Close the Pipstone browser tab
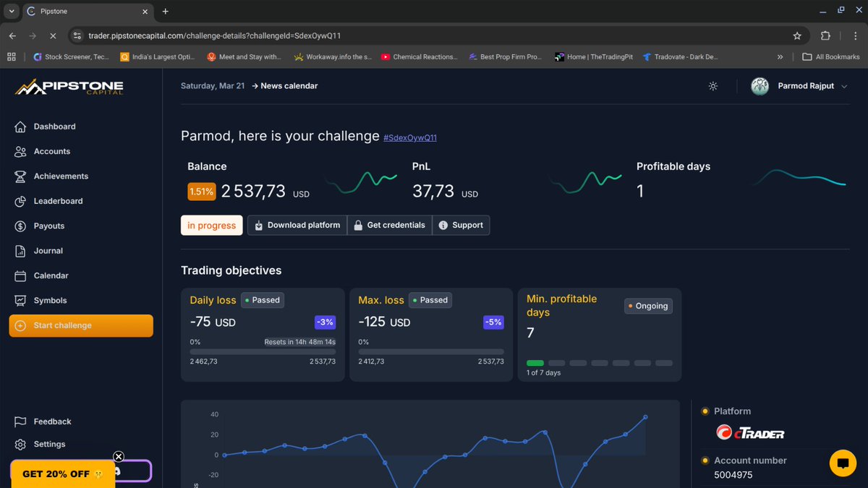Screen dimensions: 868x488 (x=145, y=12)
